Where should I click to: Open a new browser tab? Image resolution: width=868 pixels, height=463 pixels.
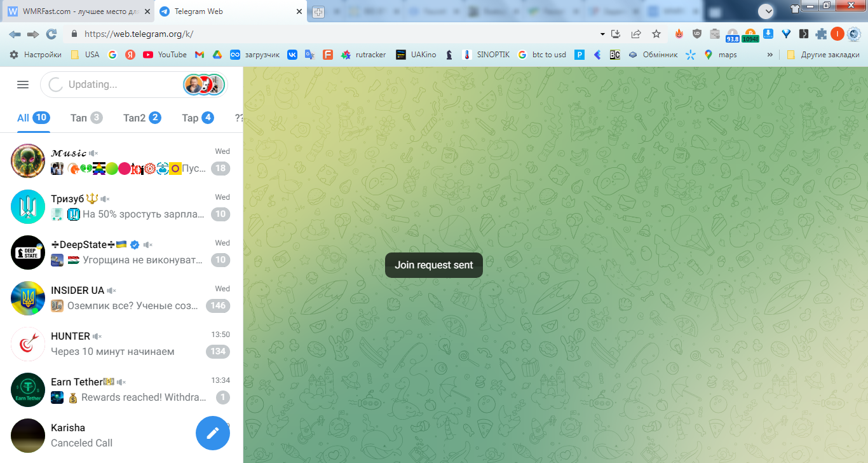click(318, 12)
